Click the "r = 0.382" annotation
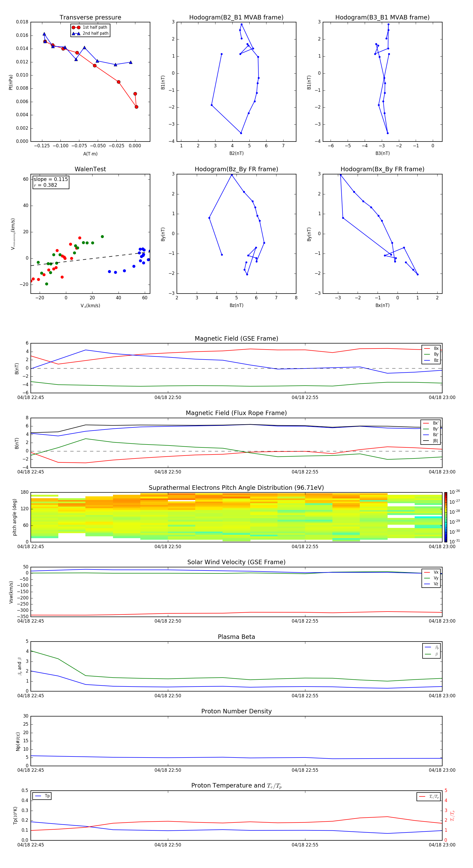Viewport: 473px width, 868px height. pyautogui.click(x=45, y=185)
